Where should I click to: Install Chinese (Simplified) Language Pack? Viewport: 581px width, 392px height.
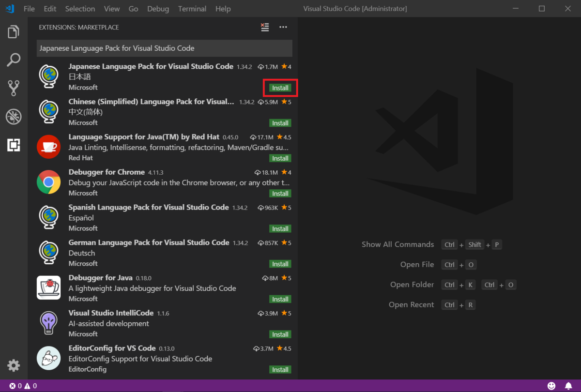[x=280, y=123]
